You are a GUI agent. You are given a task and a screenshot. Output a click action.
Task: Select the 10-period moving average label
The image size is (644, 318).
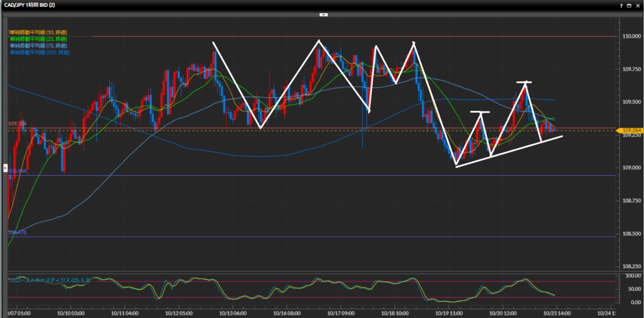(x=38, y=32)
